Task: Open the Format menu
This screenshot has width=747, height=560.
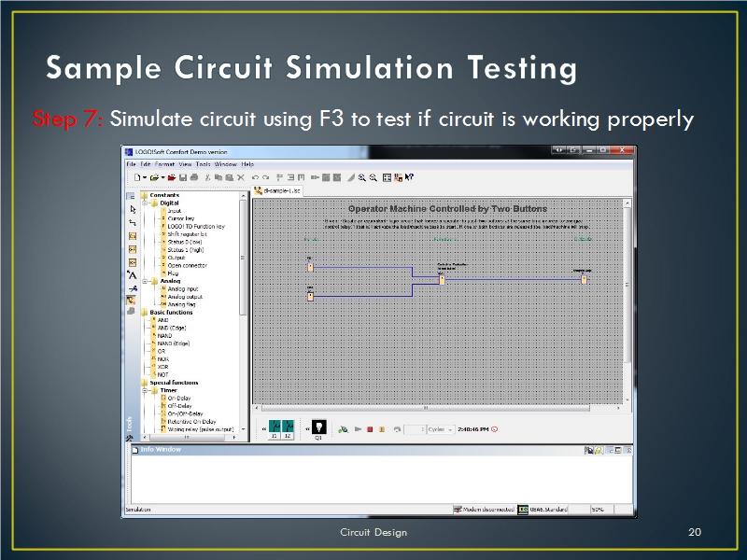Action: click(x=164, y=164)
